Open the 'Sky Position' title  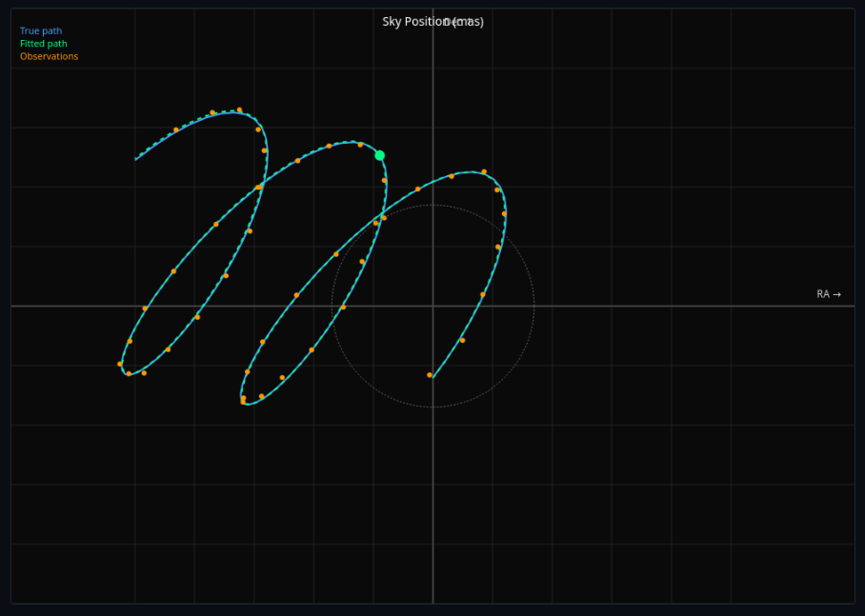point(404,20)
